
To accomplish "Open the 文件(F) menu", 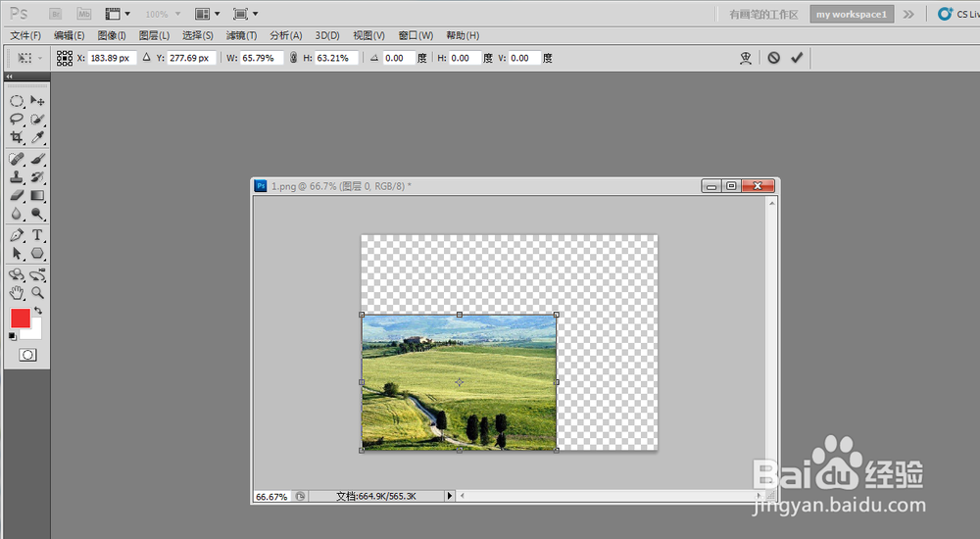I will [25, 35].
